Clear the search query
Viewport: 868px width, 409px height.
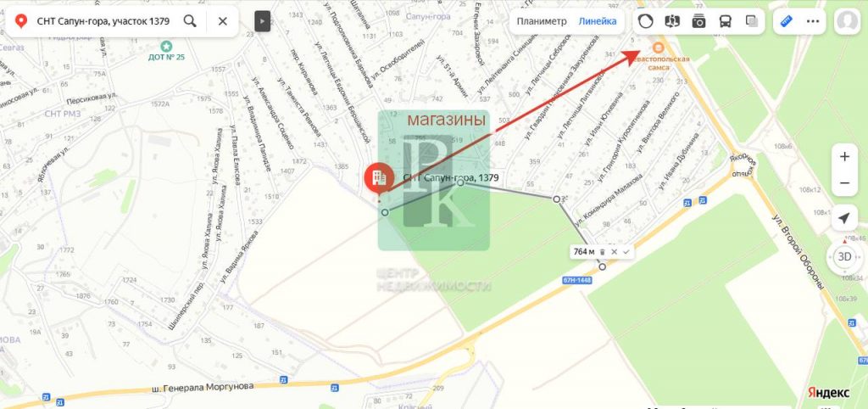[223, 21]
